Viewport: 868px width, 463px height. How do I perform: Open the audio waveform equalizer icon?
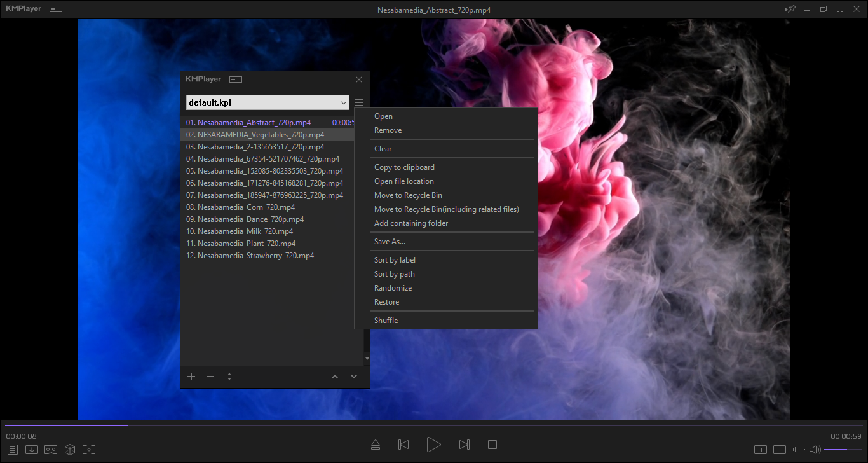pyautogui.click(x=798, y=450)
